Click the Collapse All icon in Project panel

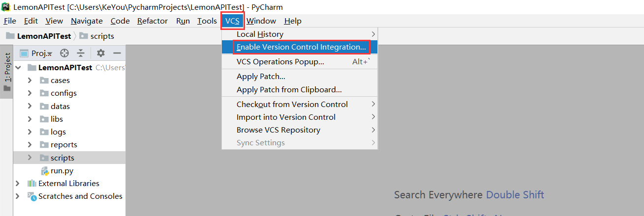[81, 53]
